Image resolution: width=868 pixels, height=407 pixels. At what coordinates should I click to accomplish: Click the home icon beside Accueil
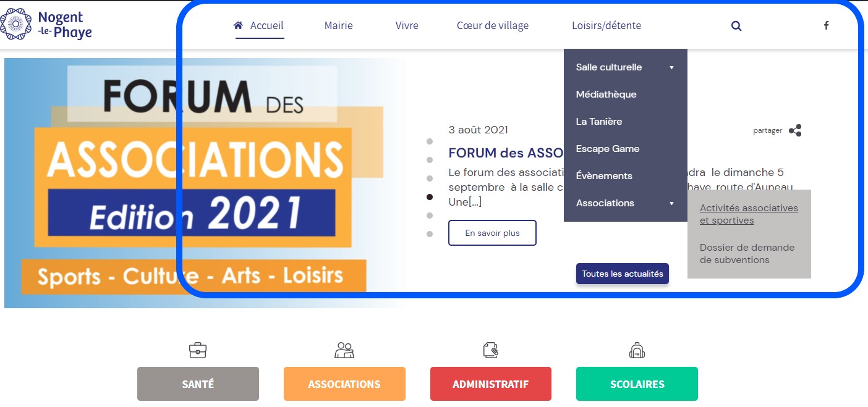point(238,25)
